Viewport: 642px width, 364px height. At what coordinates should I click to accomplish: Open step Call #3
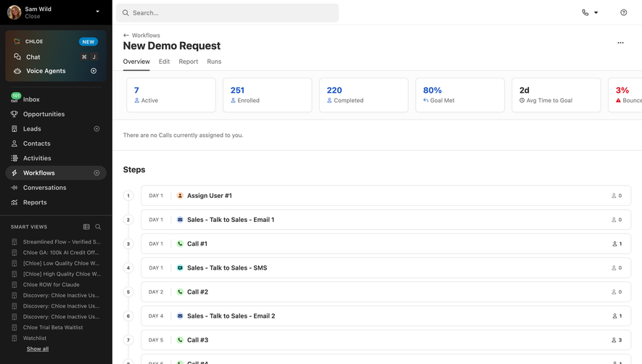point(386,340)
